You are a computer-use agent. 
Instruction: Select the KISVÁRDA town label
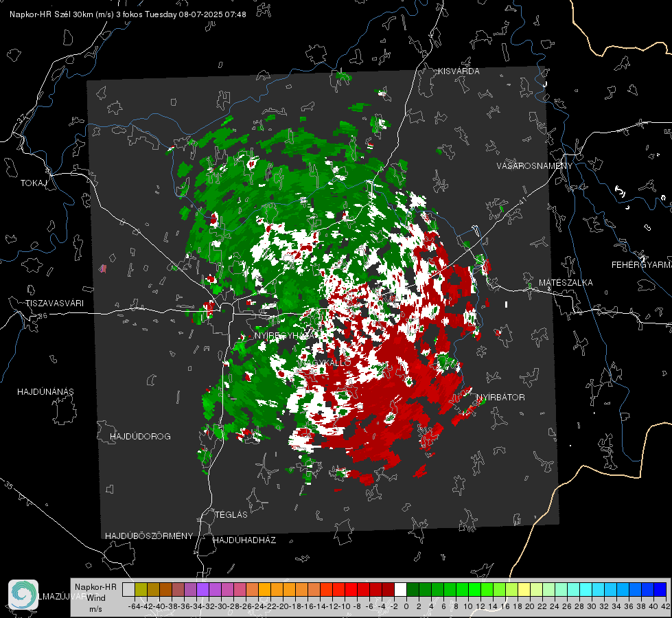[459, 71]
